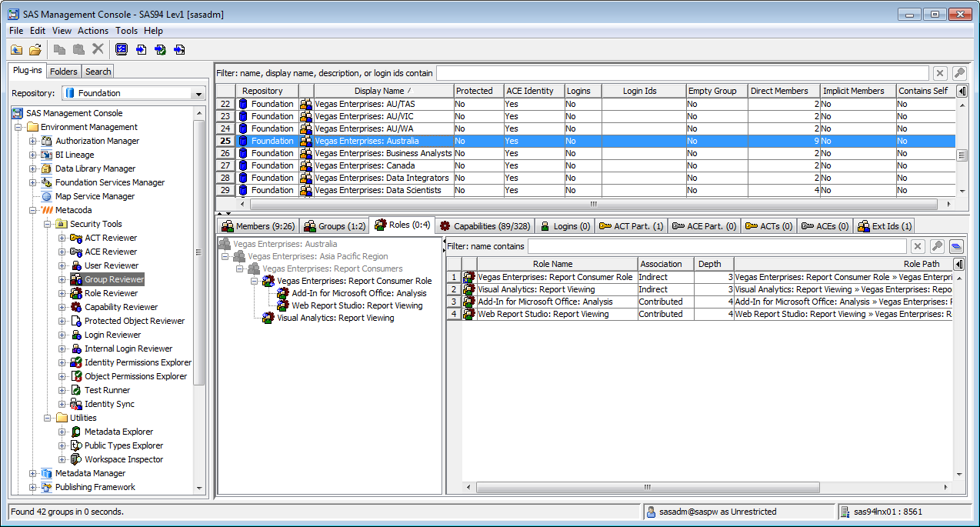Select row Vegas Enterprises: Canada

click(x=585, y=165)
